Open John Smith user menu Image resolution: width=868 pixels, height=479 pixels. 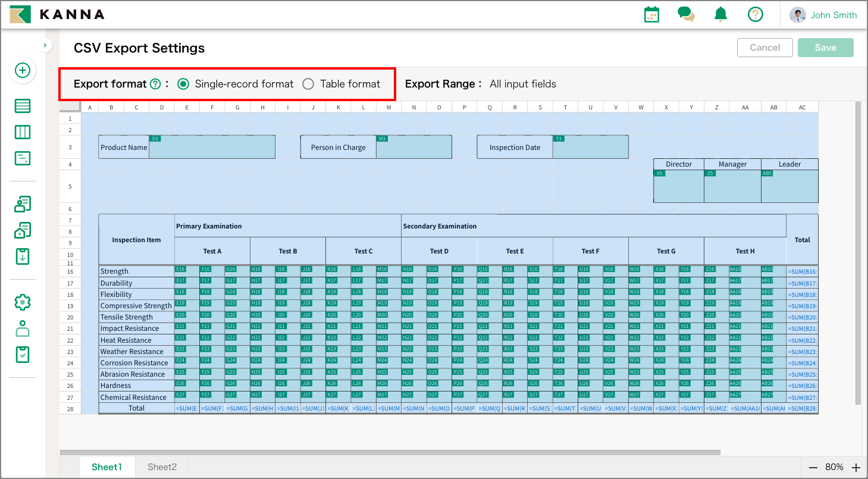[x=825, y=15]
